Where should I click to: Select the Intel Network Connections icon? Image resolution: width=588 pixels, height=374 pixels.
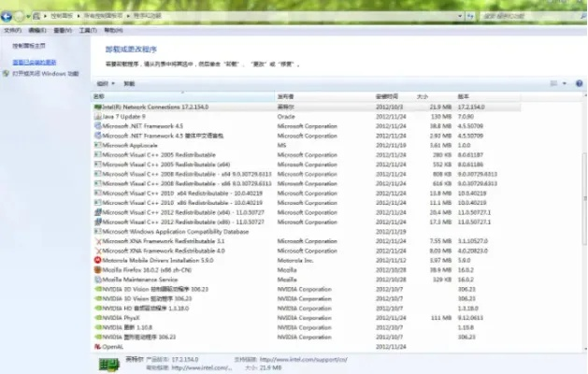click(98, 107)
